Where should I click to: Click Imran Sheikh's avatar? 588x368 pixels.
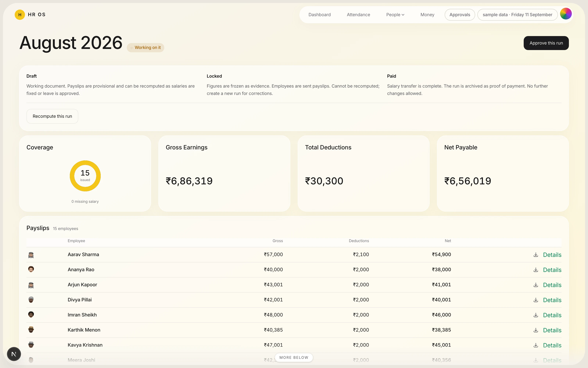[31, 314]
